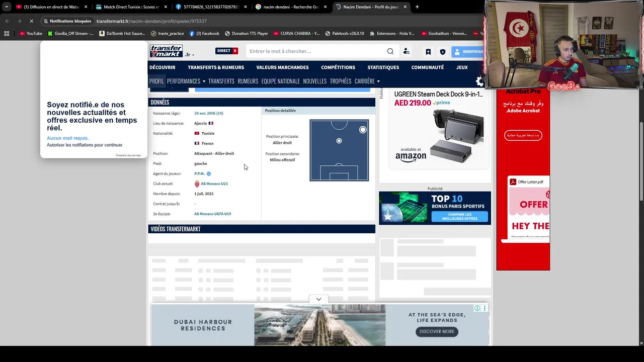Collapse the bottom ad with the chevron
Image resolution: width=644 pixels, height=362 pixels.
point(318,299)
